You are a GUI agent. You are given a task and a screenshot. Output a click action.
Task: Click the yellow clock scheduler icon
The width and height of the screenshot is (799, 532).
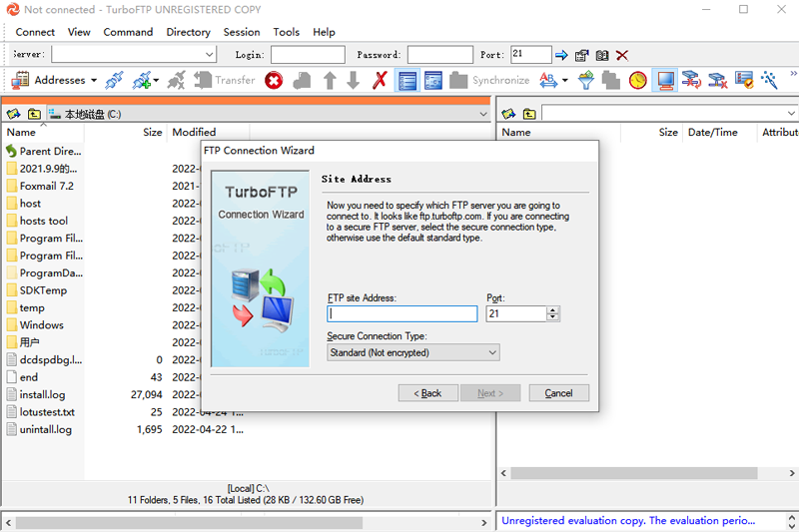point(637,81)
